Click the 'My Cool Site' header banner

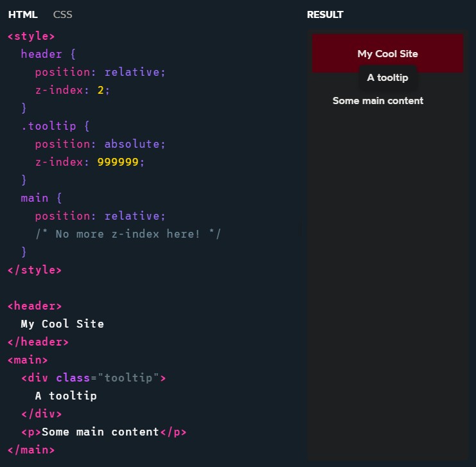pos(387,53)
